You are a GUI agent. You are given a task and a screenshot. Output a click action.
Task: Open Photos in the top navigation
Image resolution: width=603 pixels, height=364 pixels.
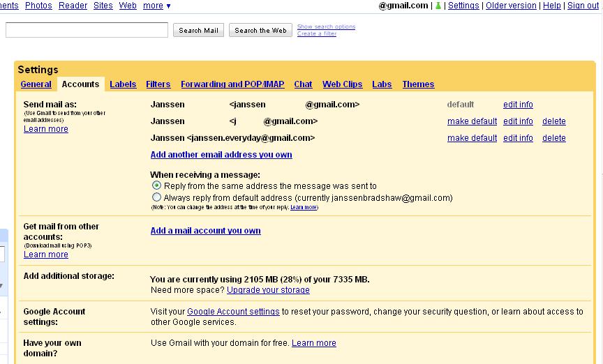click(x=38, y=6)
